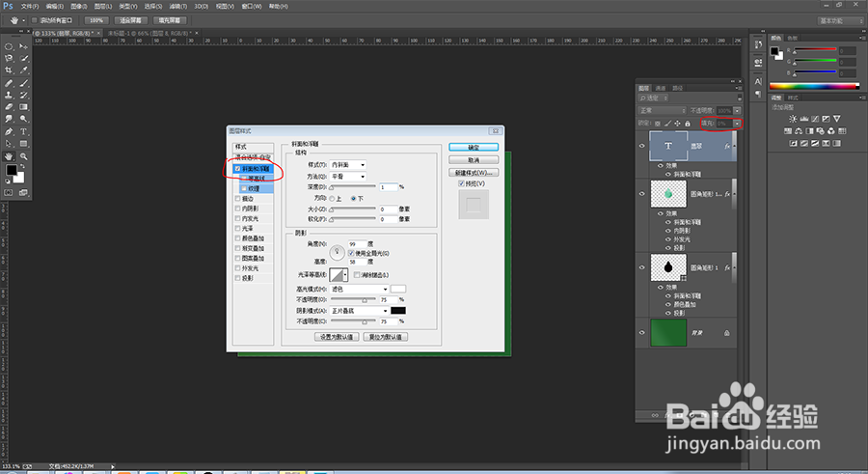Open the bevel Style (样式) dropdown
Viewport: 868px width, 474px height.
coord(347,165)
